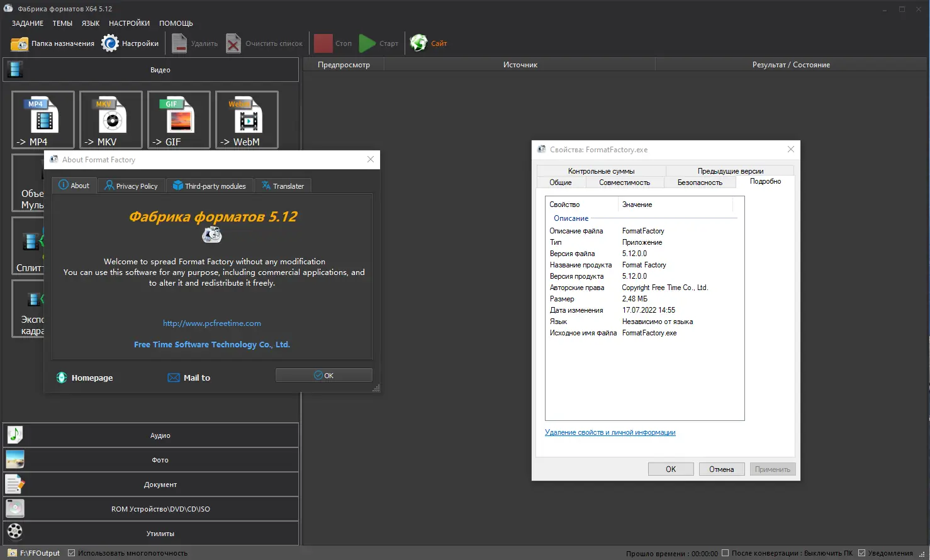930x560 pixels.
Task: Select the Авторские права row in Properties
Action: 644,288
